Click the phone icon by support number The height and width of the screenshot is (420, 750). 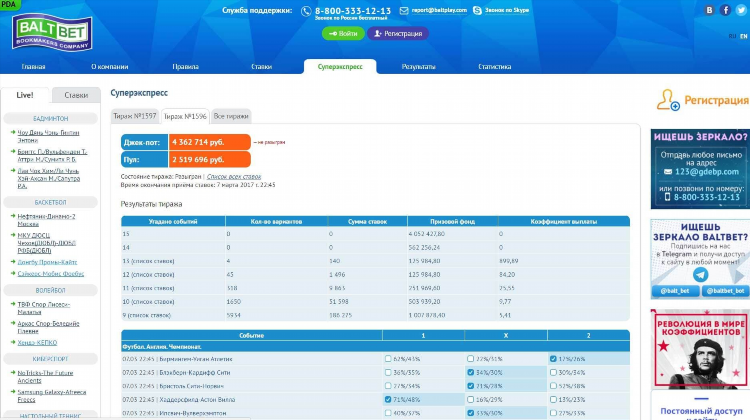point(306,11)
